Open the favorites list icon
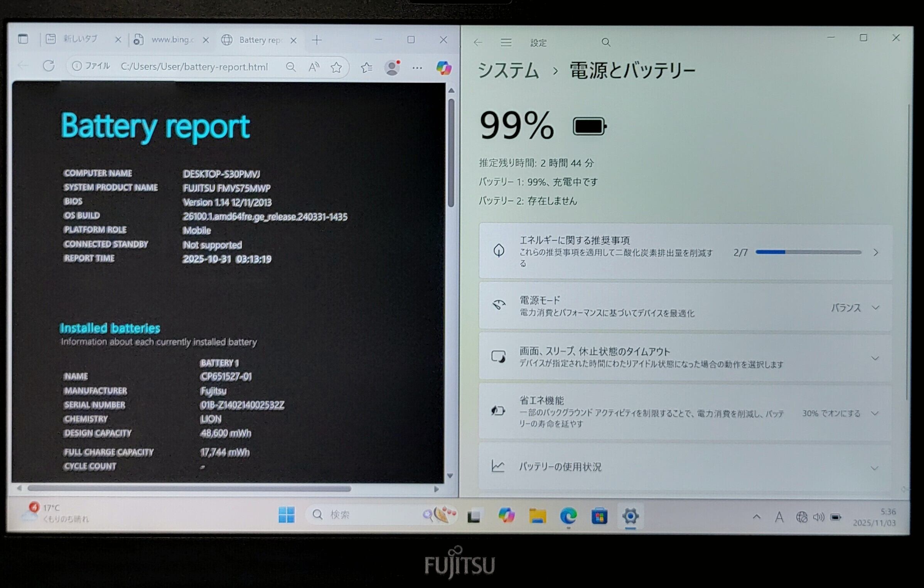The image size is (924, 588). tap(366, 68)
